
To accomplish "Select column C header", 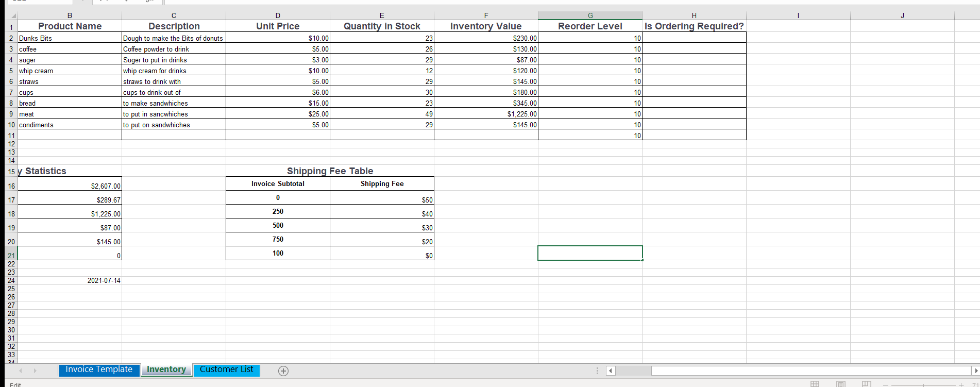I will (174, 15).
